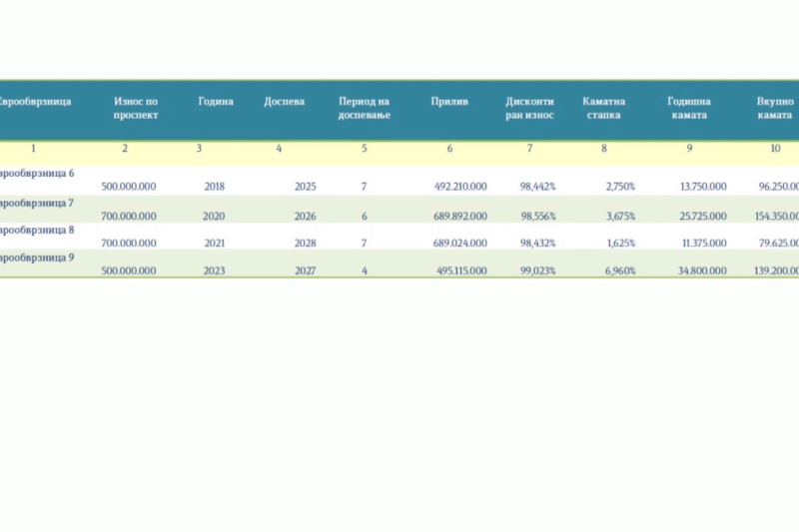The height and width of the screenshot is (532, 799).
Task: Select the row label Еврообврзница 8
Action: tap(37, 231)
